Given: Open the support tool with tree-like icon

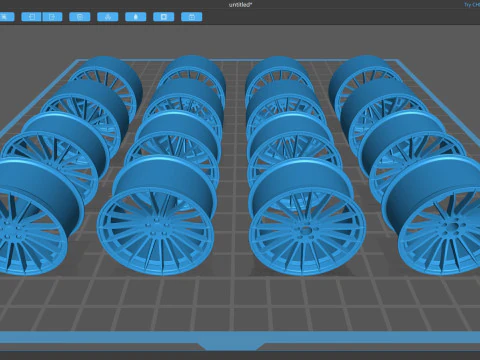Looking at the screenshot, I should [108, 17].
